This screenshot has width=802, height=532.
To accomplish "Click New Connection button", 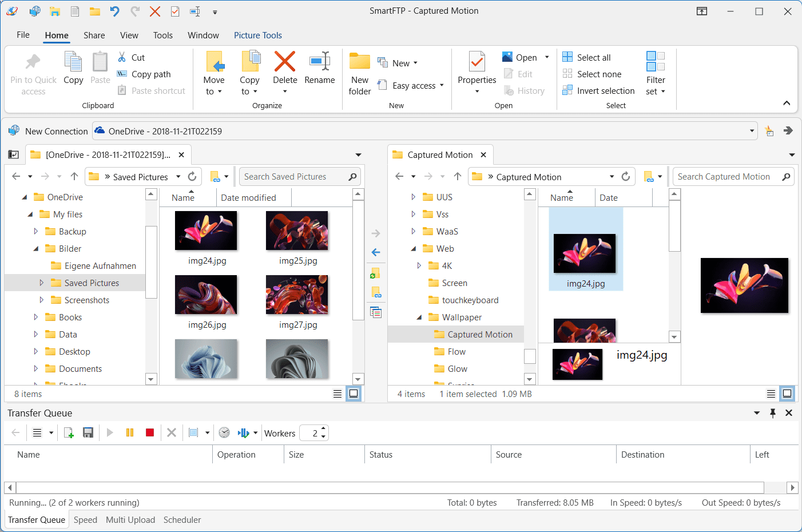I will (48, 131).
